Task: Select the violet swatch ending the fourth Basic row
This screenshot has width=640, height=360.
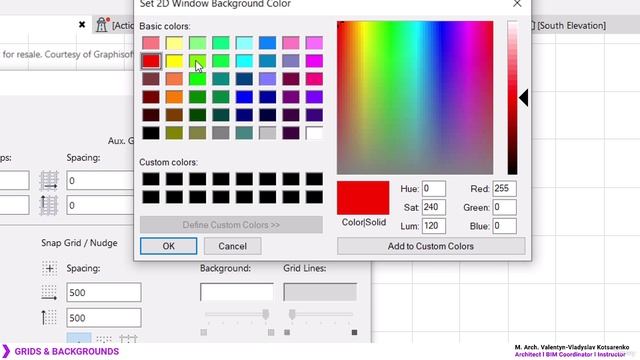Action: [x=314, y=97]
